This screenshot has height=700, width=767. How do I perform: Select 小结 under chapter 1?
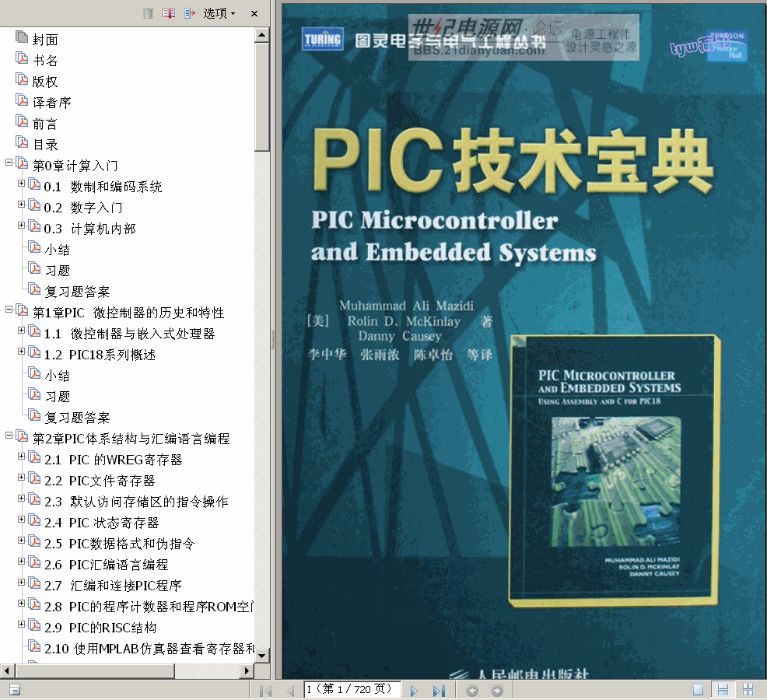(x=58, y=376)
